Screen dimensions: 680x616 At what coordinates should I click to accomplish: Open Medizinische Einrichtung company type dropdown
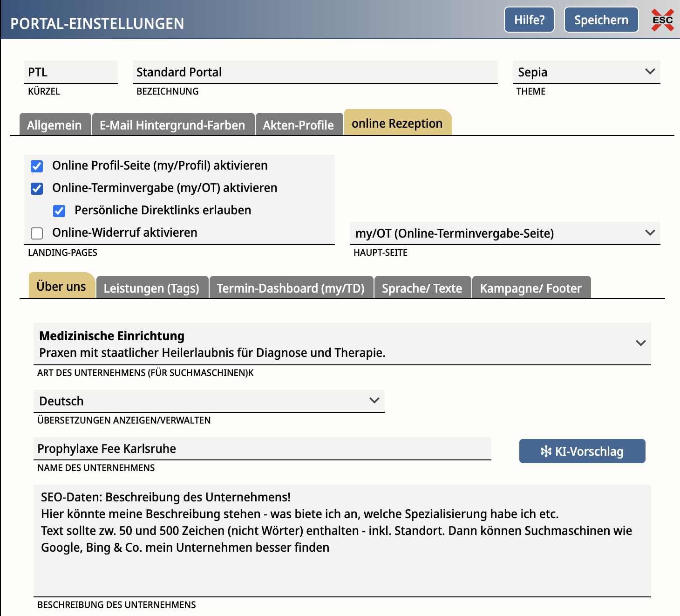click(342, 344)
